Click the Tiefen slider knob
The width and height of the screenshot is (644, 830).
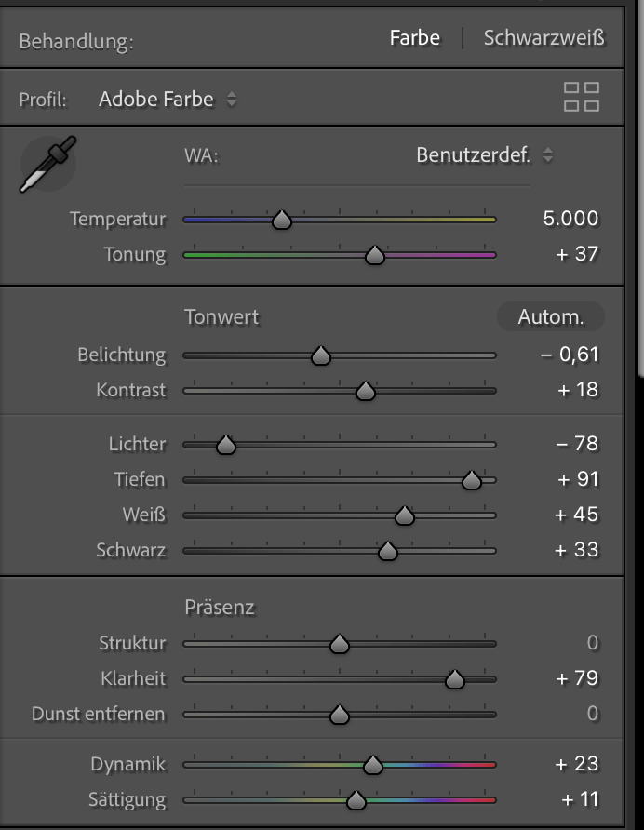(471, 481)
